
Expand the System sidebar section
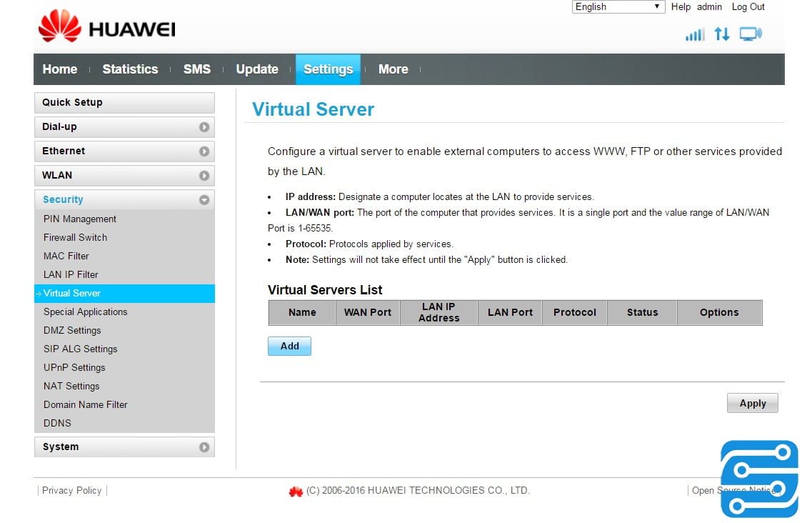click(x=124, y=447)
